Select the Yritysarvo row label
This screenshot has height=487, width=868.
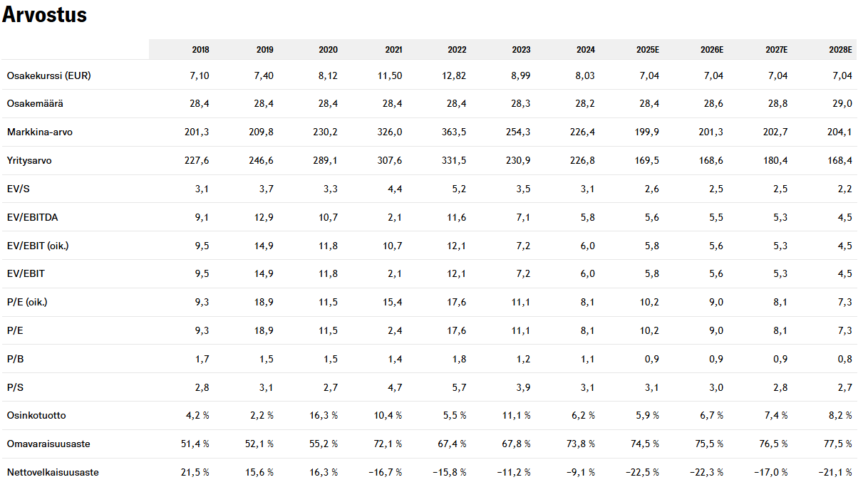pos(29,161)
